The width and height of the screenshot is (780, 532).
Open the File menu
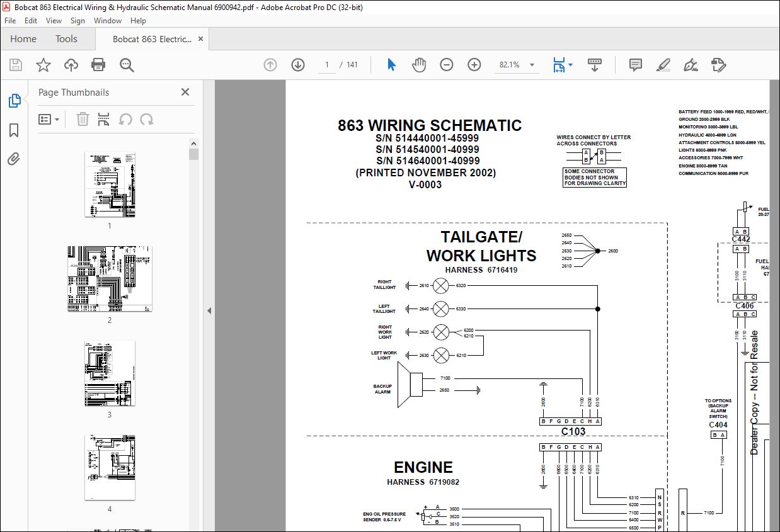[10, 21]
